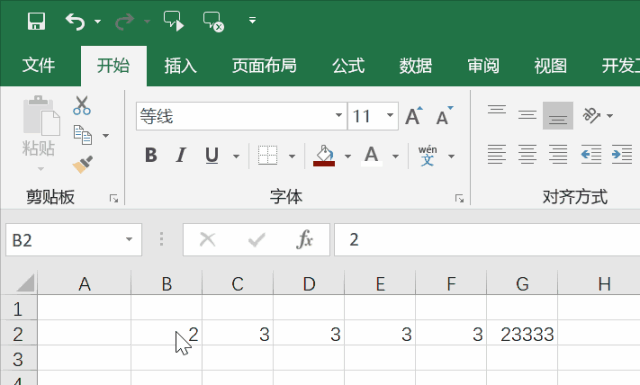Click the wén phonetic guide icon
Viewport: 640px width, 385px height.
[427, 156]
